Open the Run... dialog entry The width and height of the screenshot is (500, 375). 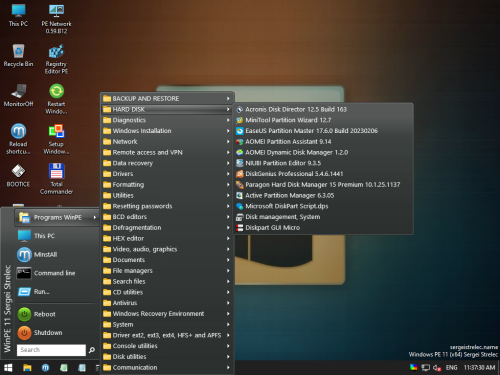point(57,292)
